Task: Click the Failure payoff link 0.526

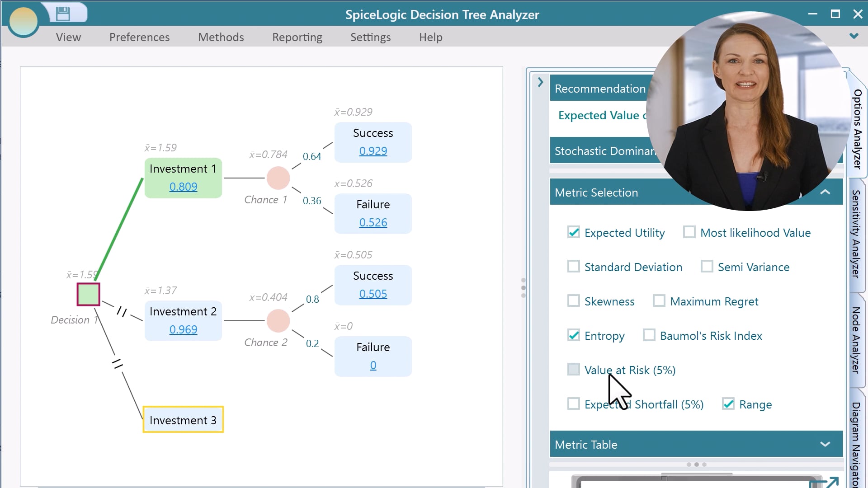Action: pos(373,222)
